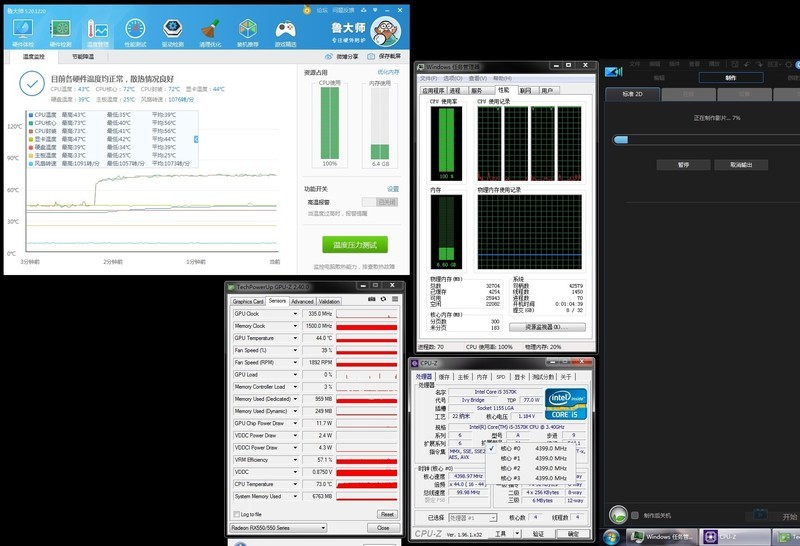Click the Windows Start orb

click(x=611, y=537)
